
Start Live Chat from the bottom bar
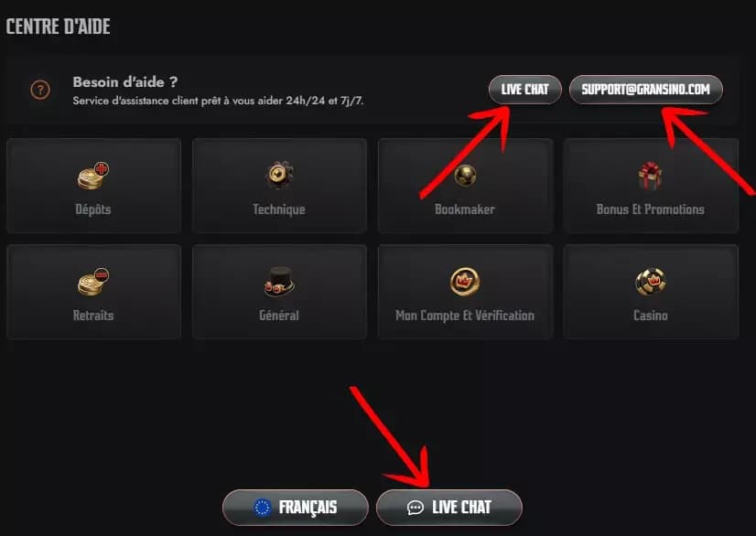(448, 508)
